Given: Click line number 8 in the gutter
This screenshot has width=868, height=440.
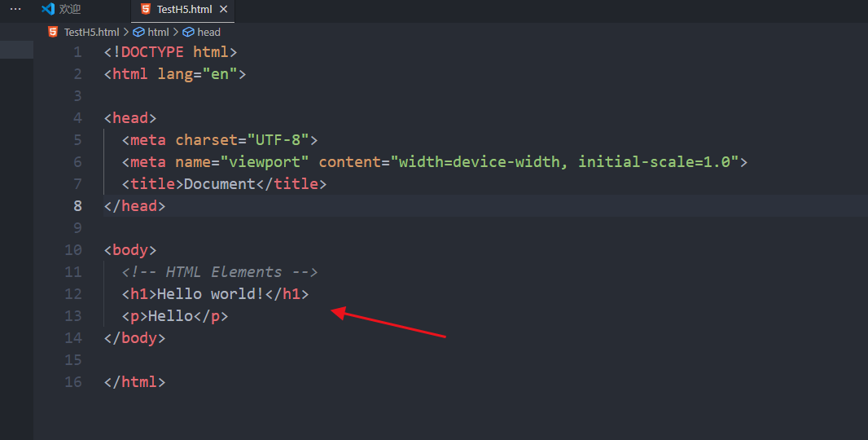Looking at the screenshot, I should [77, 206].
